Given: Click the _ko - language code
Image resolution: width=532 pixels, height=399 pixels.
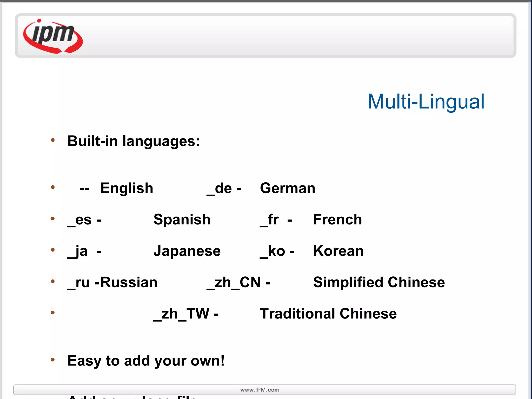Looking at the screenshot, I should (277, 252).
